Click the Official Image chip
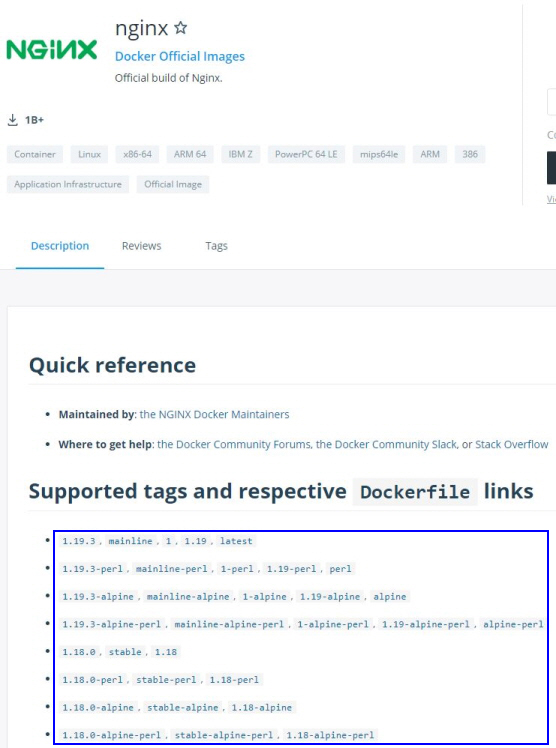 [x=173, y=184]
